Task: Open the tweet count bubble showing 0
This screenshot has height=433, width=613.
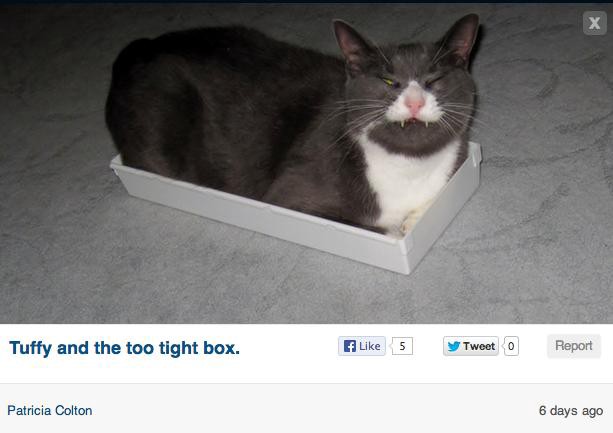Action: pyautogui.click(x=511, y=346)
